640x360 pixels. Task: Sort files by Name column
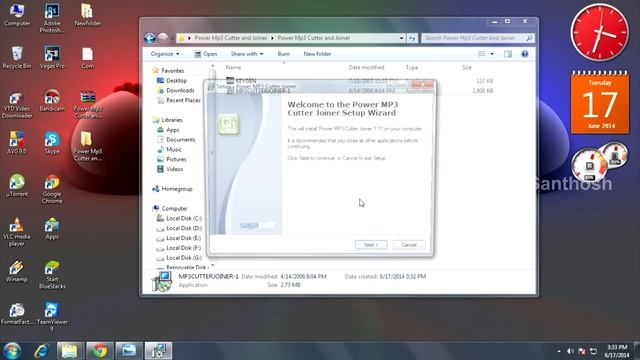pos(233,67)
